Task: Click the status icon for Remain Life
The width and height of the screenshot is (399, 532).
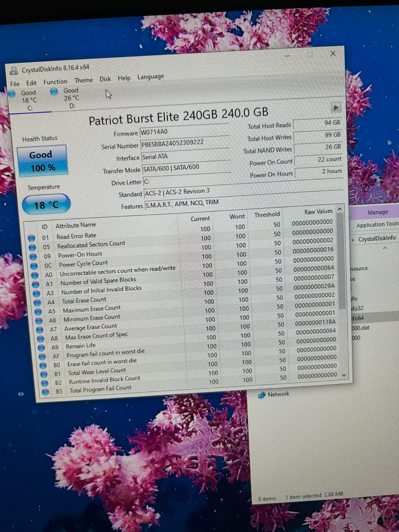Action: point(42,348)
